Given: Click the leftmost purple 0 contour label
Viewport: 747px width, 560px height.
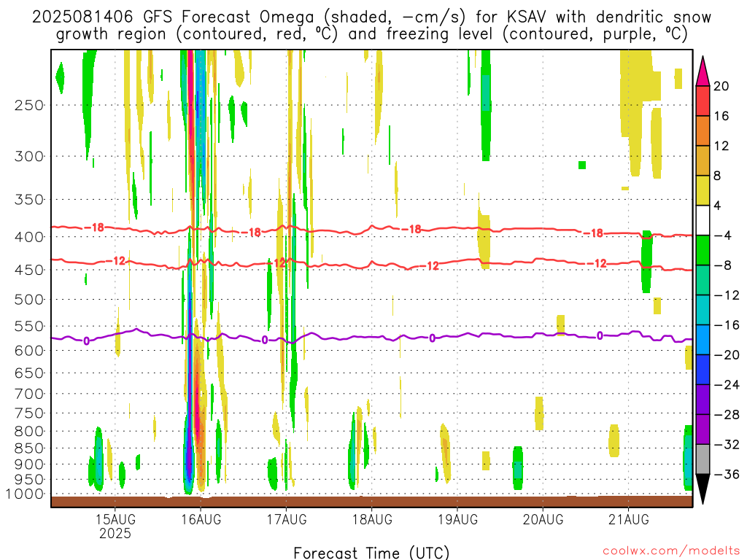Looking at the screenshot, I should click(86, 341).
